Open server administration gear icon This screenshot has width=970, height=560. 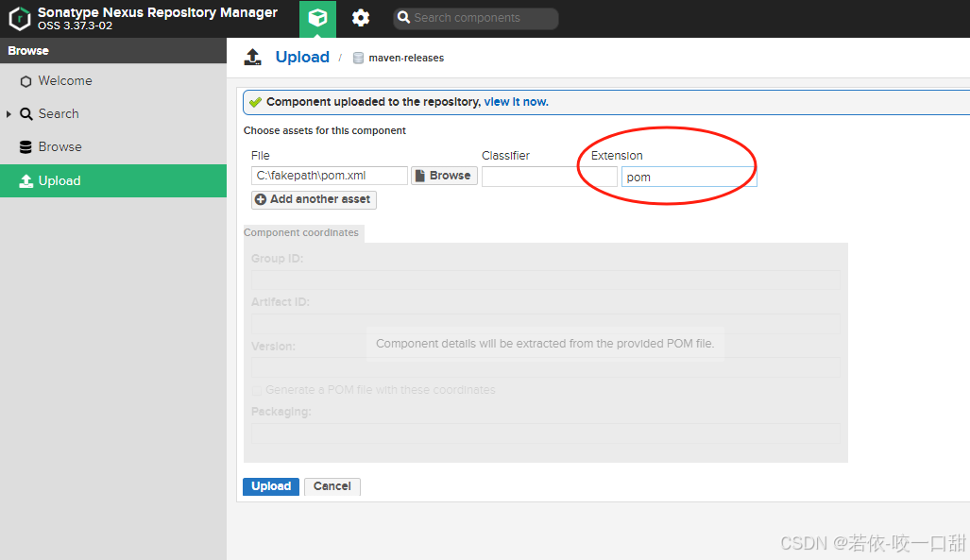361,18
